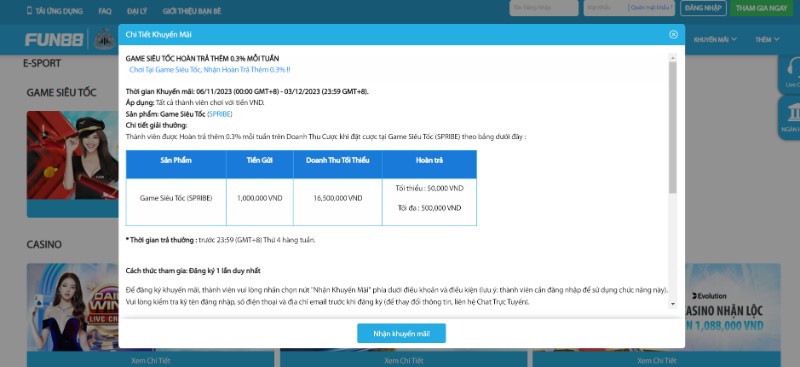Click the Newcastle club crest icon

point(104,39)
